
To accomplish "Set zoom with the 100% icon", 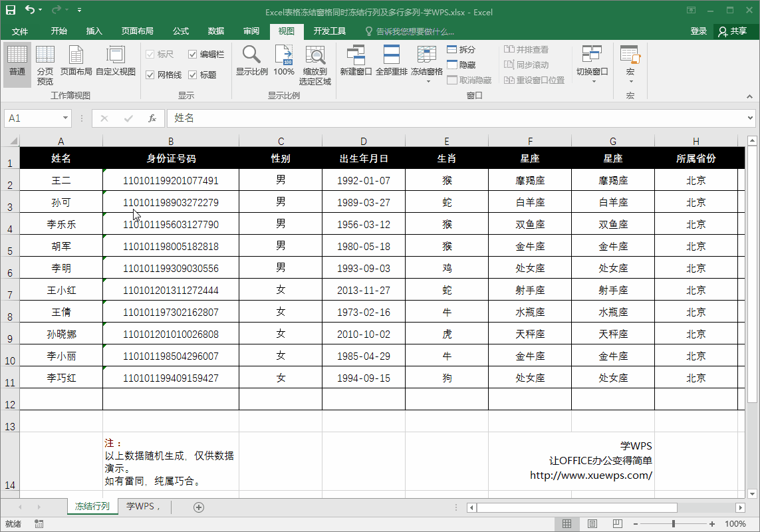I will (x=283, y=61).
